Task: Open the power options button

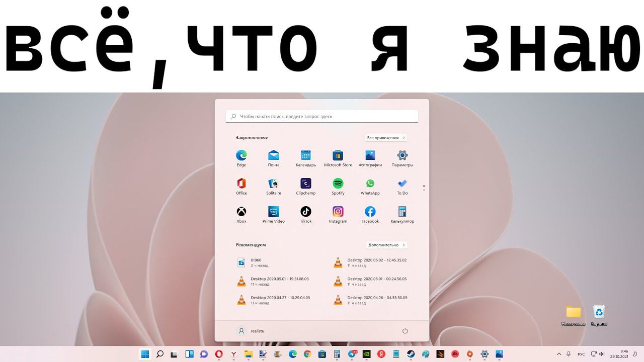Action: (x=405, y=331)
